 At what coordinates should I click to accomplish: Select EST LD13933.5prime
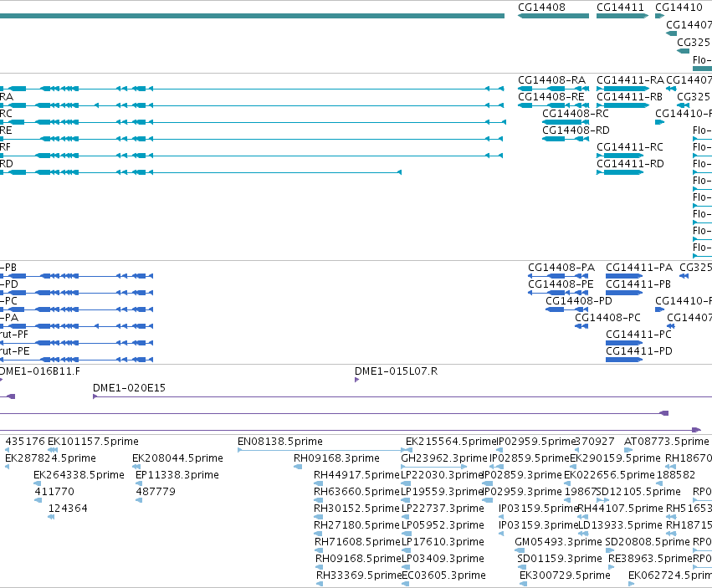(584, 534)
